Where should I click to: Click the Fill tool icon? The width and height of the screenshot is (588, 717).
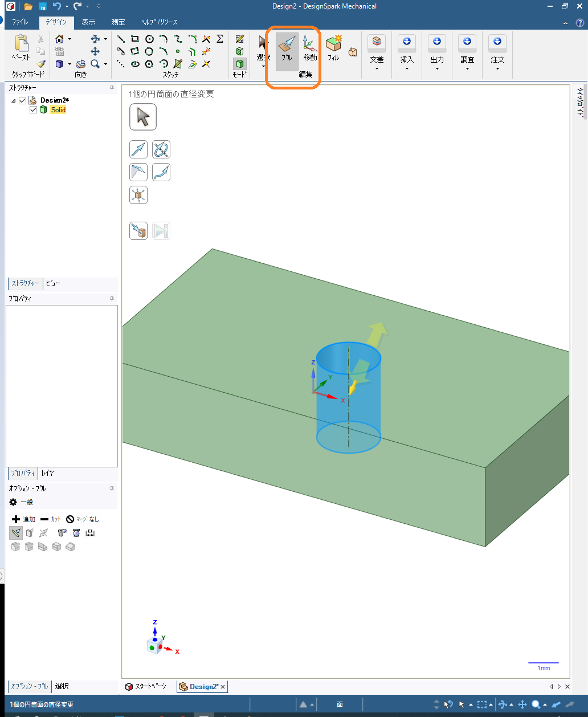click(333, 47)
